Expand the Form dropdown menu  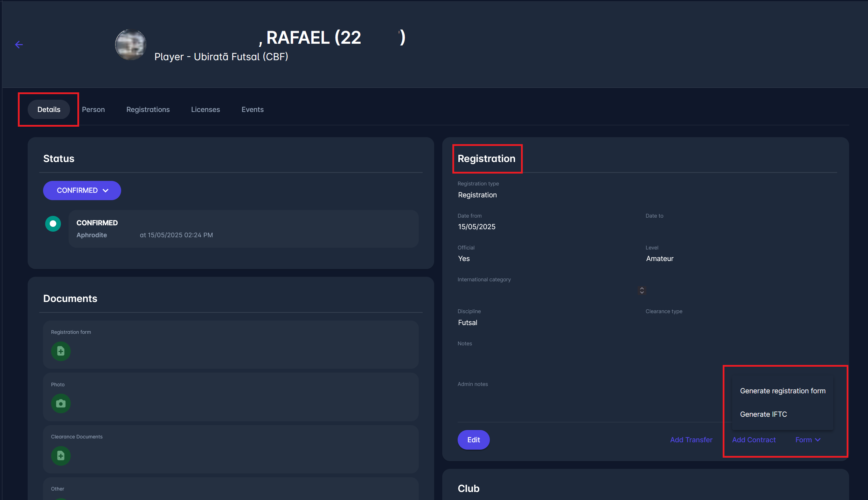click(x=807, y=440)
